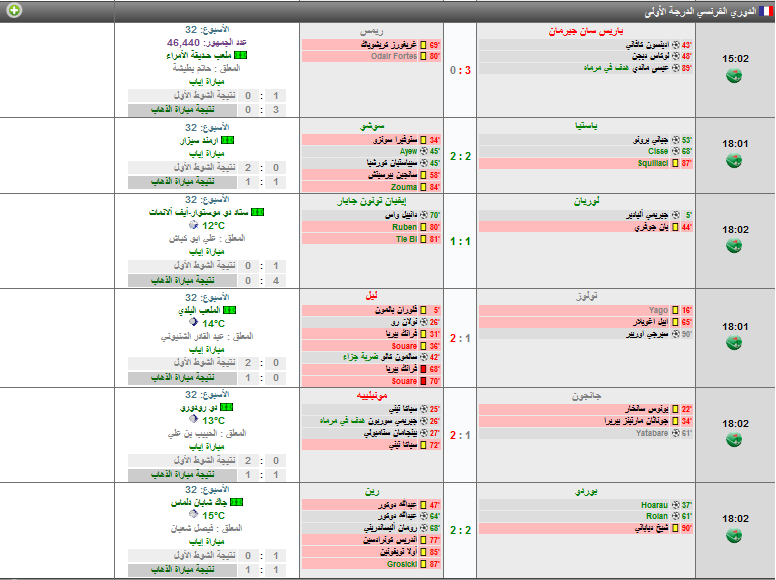Click the goal icon beside Hoarau 37'

675,505
